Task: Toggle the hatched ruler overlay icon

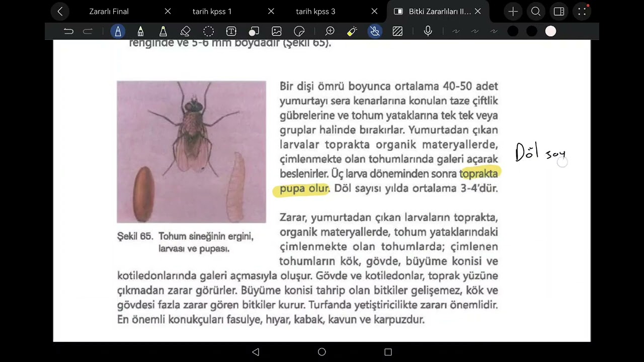Action: click(x=397, y=31)
